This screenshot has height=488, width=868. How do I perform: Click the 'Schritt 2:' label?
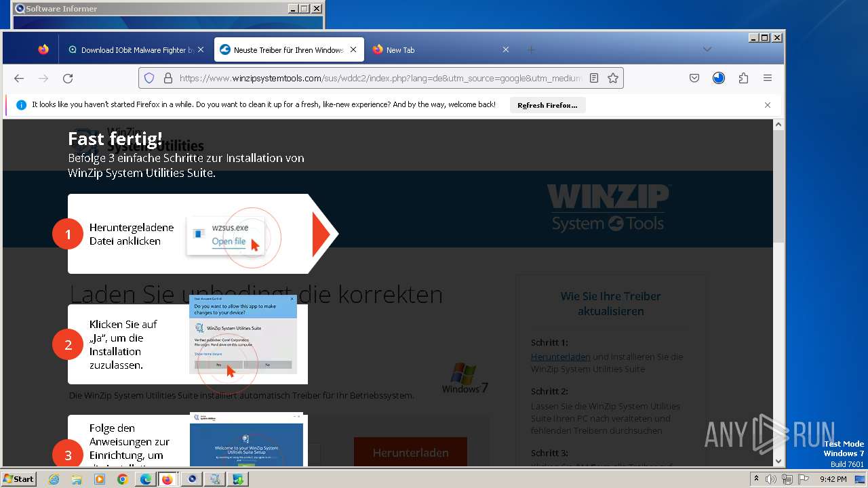click(549, 391)
